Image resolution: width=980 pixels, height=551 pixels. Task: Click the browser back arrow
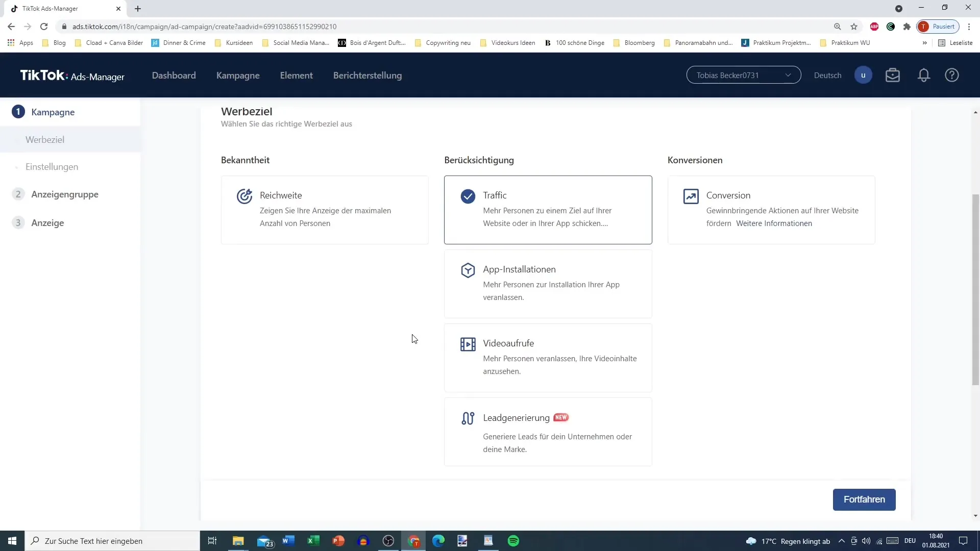coord(11,27)
